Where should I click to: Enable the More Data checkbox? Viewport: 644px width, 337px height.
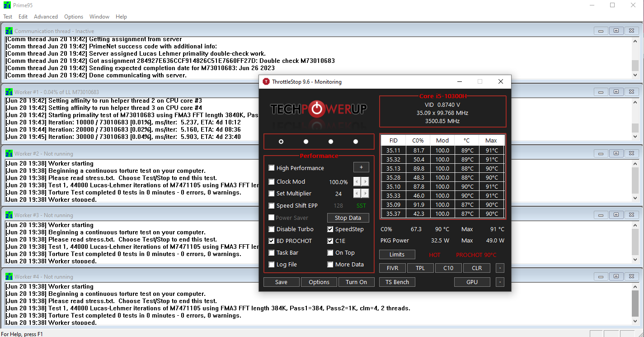coord(330,265)
